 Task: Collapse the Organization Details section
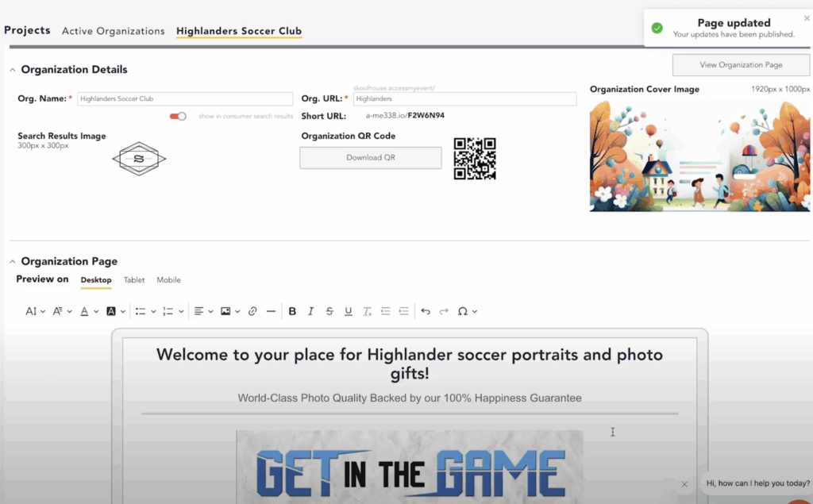pos(12,70)
